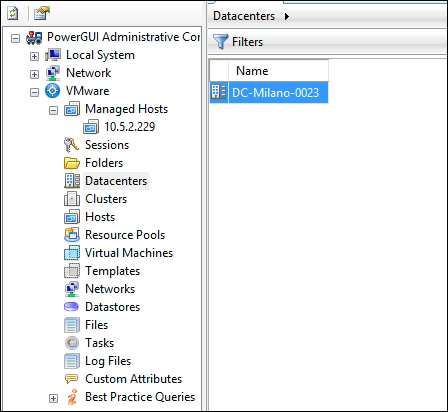Open the Networks node
Viewport: 448px width, 412px height.
tap(110, 289)
